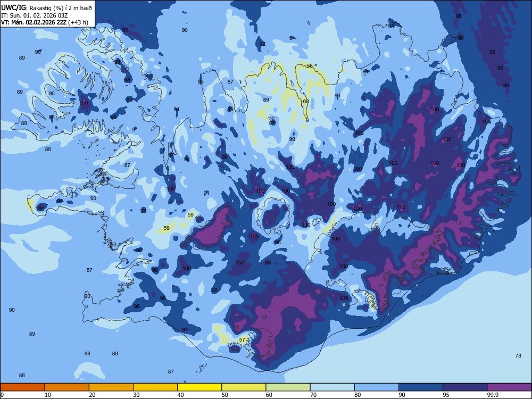The image size is (532, 399).
Task: Click the '60' value on the map's northern fjord
Action: (306, 102)
